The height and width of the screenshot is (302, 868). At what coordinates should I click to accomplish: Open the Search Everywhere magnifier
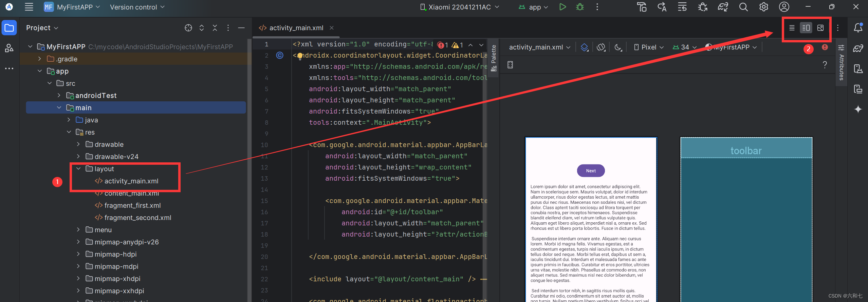pyautogui.click(x=743, y=7)
